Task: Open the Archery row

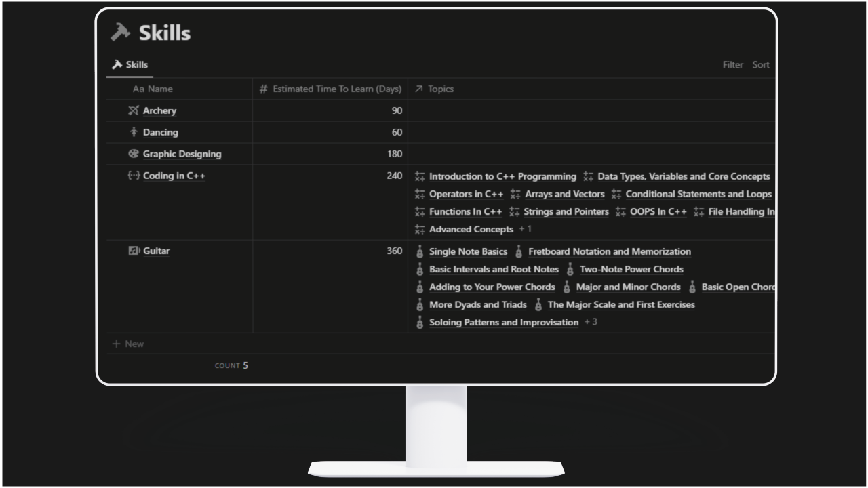Action: pos(159,110)
